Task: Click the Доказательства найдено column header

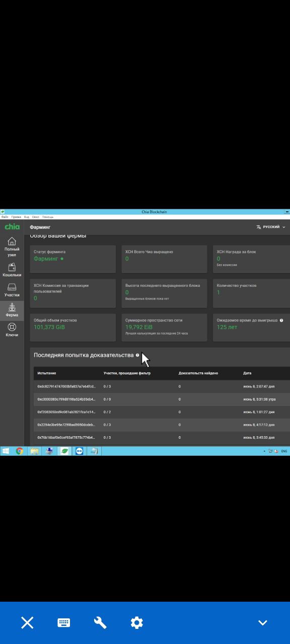Action: tap(198, 373)
